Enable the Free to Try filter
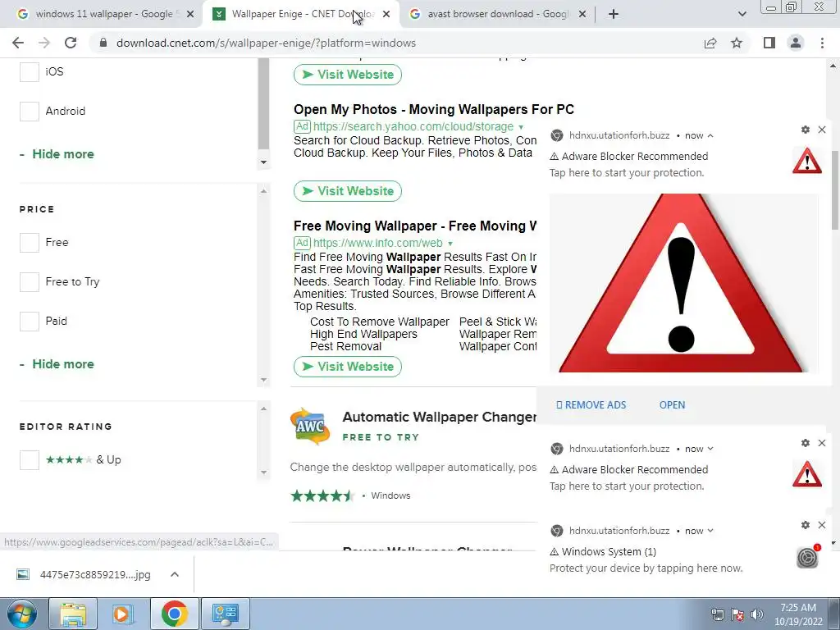840x630 pixels. click(30, 282)
